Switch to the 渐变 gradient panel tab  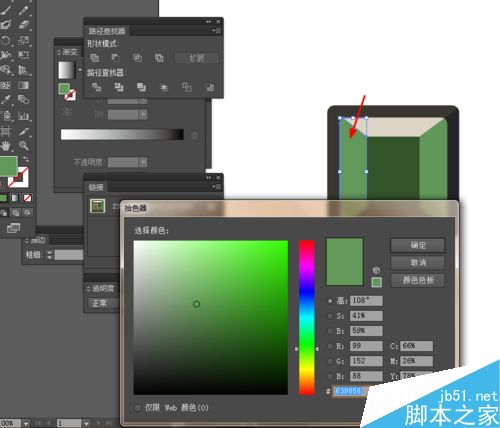pos(68,52)
